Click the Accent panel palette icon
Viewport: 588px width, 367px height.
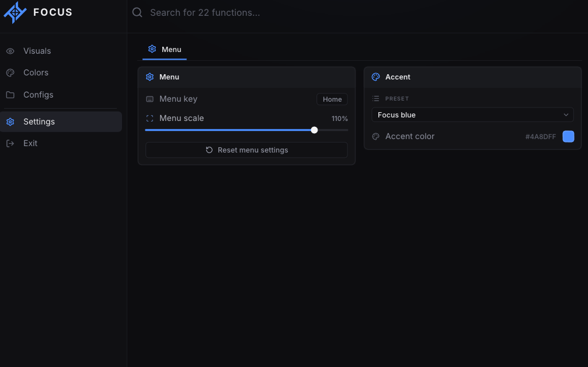pyautogui.click(x=375, y=77)
